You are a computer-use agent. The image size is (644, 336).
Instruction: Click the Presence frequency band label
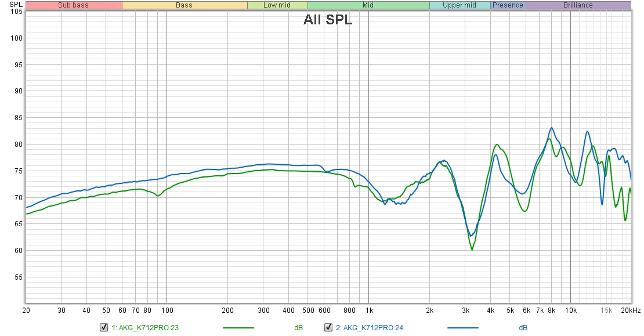pos(508,5)
